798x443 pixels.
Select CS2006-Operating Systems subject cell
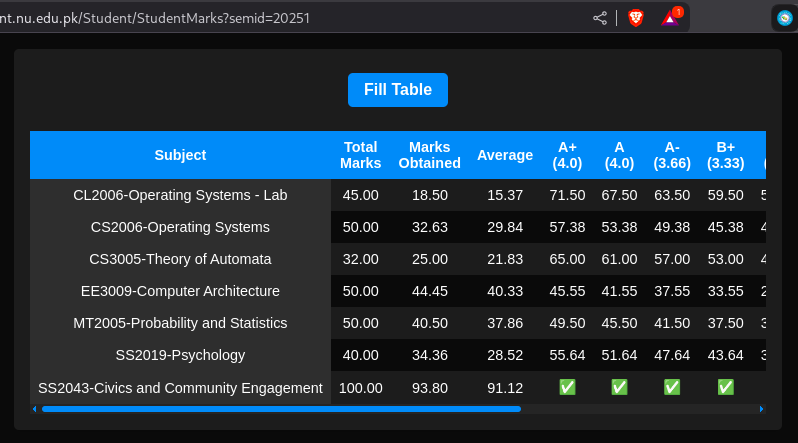(x=180, y=227)
